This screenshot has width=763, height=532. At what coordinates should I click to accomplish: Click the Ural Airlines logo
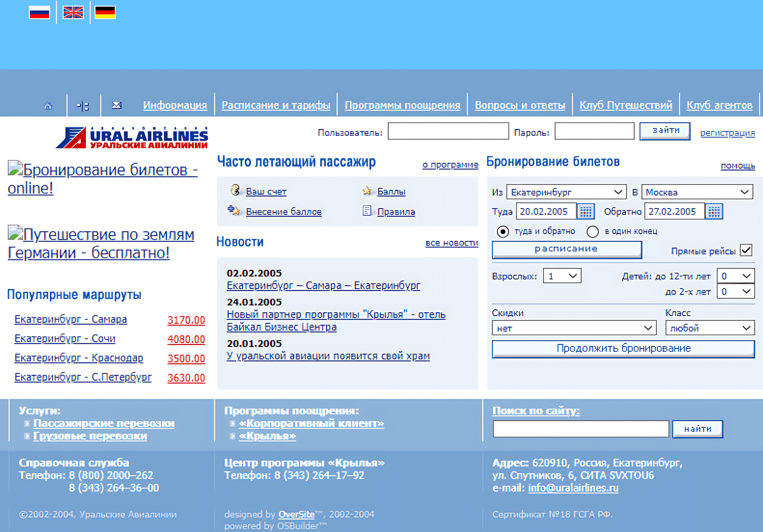132,138
